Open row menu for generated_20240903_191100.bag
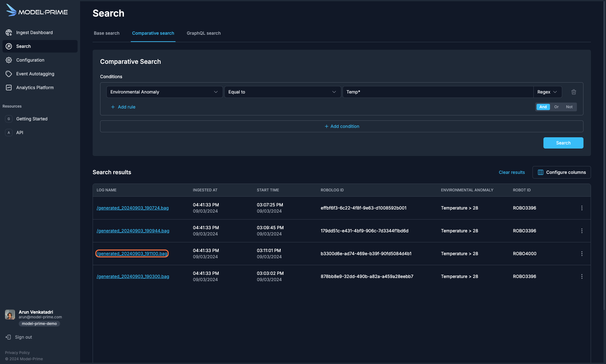The width and height of the screenshot is (606, 364). (582, 254)
